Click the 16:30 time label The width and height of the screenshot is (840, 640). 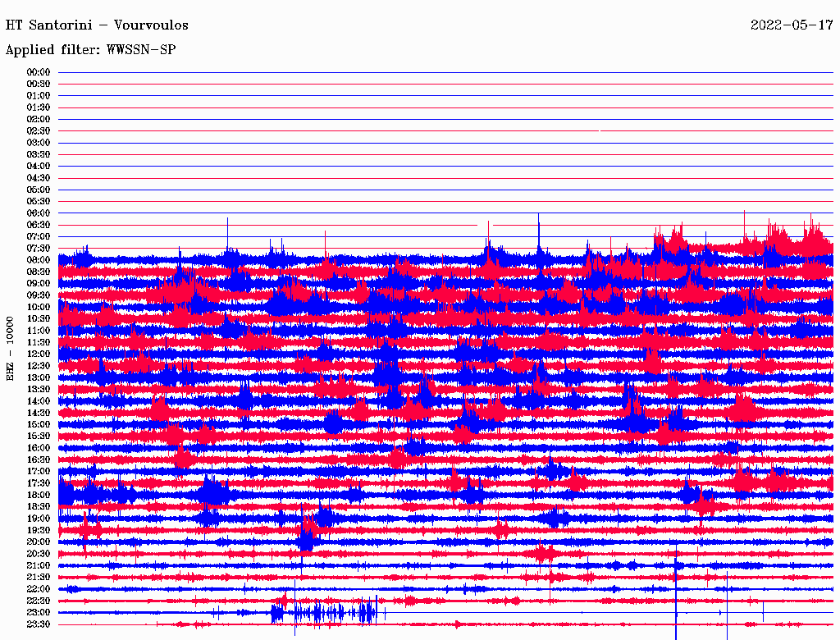tap(39, 460)
